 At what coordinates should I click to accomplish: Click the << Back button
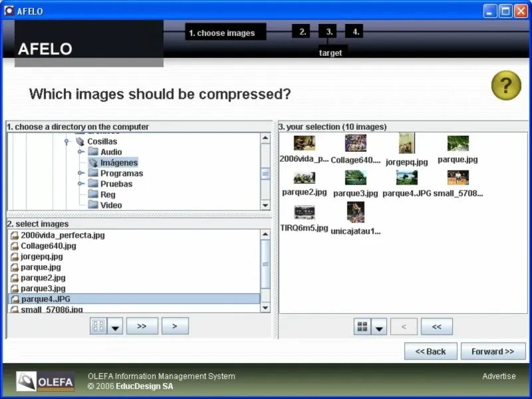tap(430, 351)
